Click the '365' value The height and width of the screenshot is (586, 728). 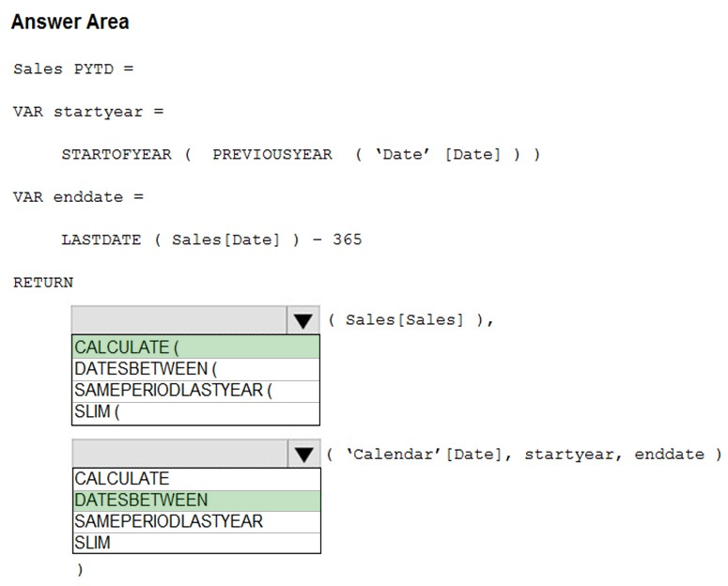tap(348, 239)
